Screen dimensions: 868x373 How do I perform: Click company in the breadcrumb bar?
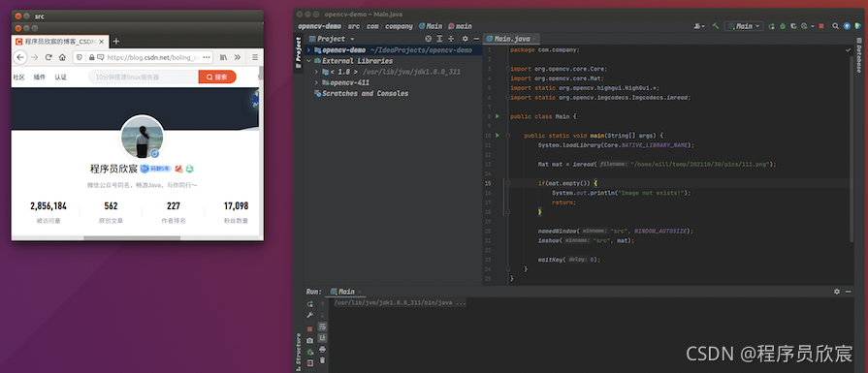(x=399, y=26)
